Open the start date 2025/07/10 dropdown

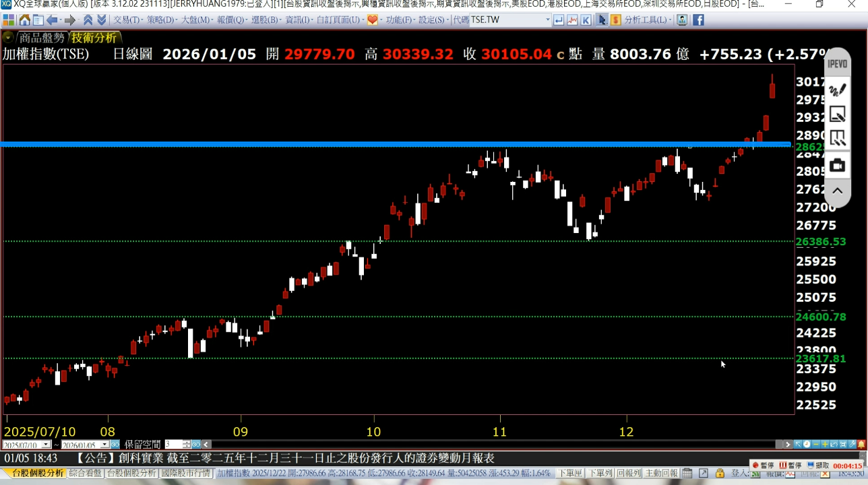[46, 445]
